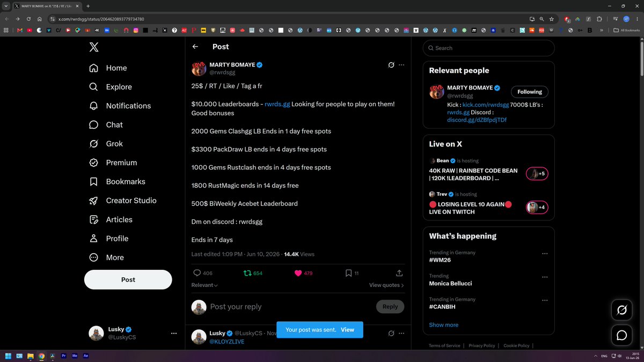644x362 pixels.
Task: Open the discord.gg/dZBfpdjTDf link
Action: [477, 120]
